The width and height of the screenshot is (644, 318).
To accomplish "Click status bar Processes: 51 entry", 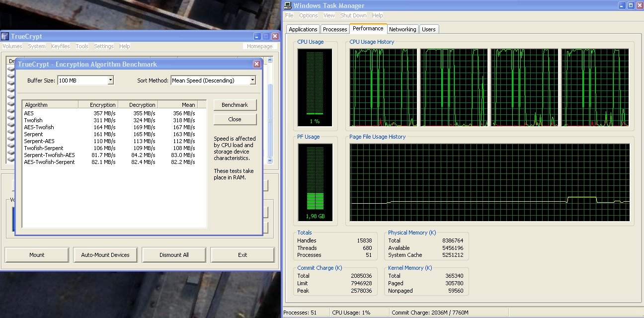I will click(306, 313).
